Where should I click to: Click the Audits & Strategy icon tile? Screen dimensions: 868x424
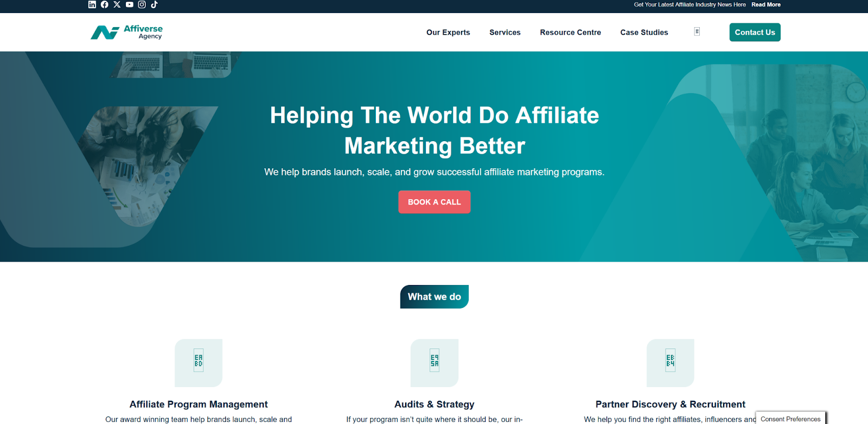pos(435,363)
